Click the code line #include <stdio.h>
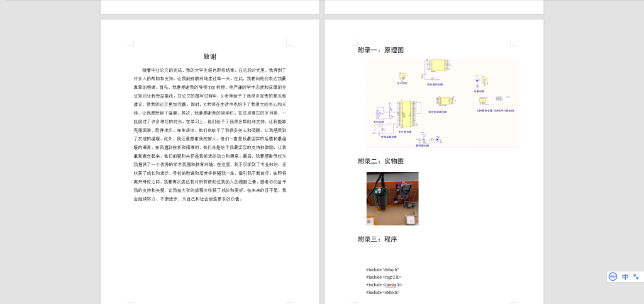Viewport: 644px width, 304px height. pos(383,292)
